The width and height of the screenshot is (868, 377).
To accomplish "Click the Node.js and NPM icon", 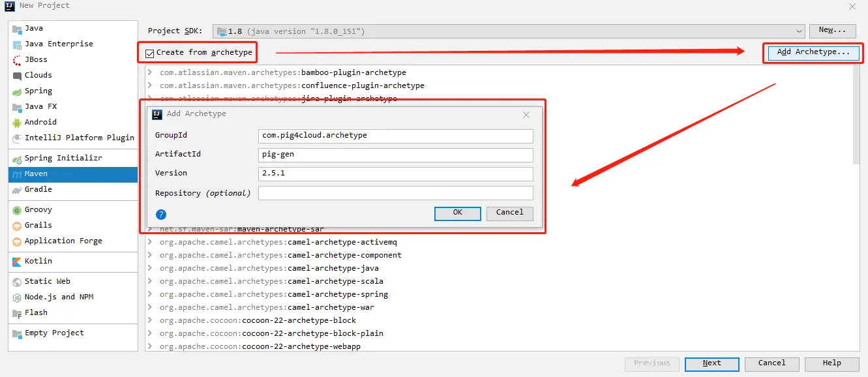I will 17,297.
